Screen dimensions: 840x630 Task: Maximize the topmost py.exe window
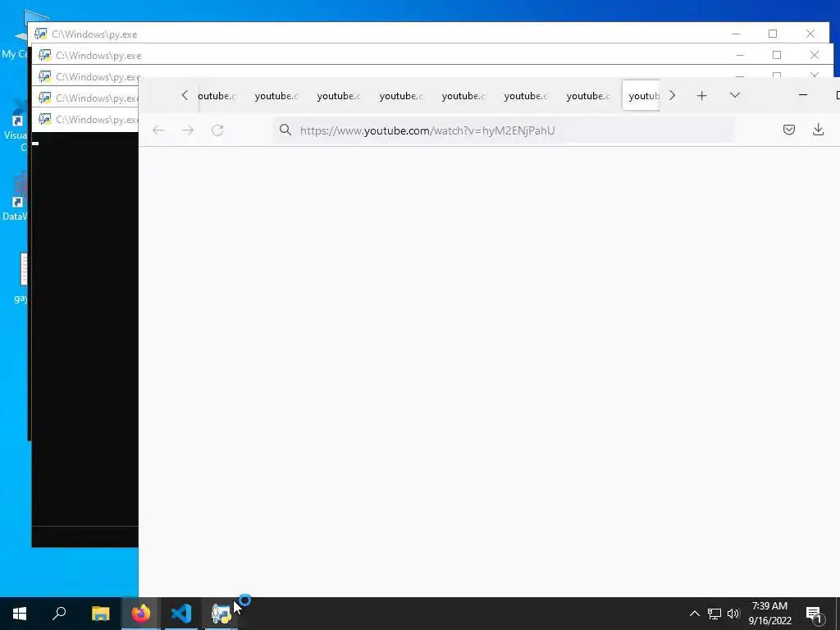pos(773,34)
